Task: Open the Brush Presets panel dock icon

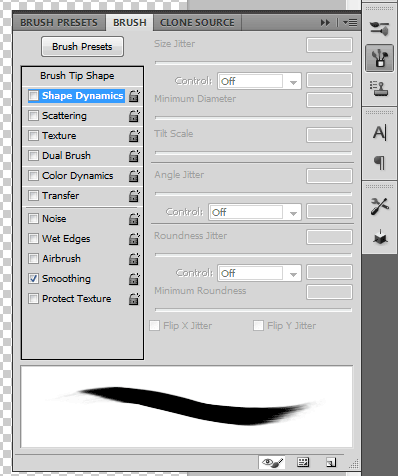Action: coord(380,29)
